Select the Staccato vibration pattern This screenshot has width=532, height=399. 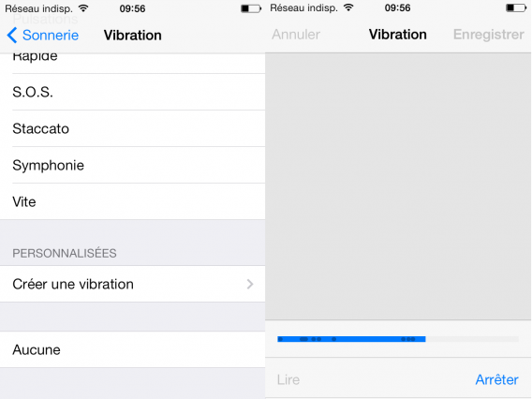coord(132,128)
